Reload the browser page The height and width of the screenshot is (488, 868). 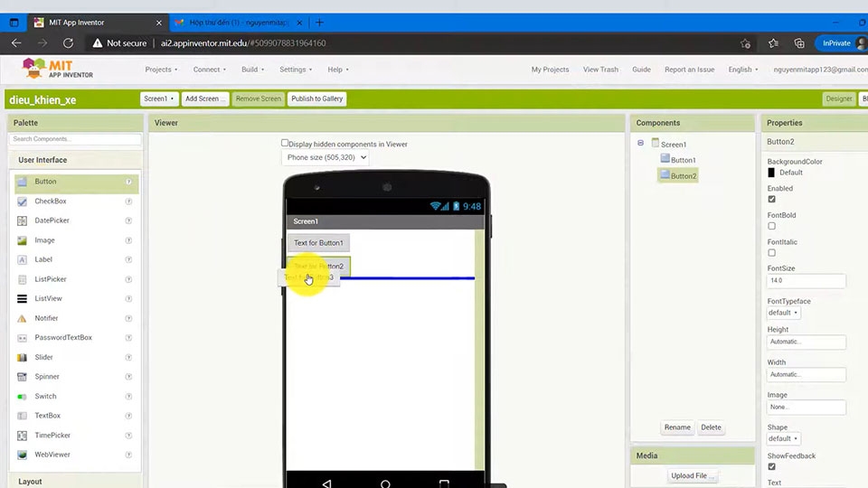click(68, 43)
